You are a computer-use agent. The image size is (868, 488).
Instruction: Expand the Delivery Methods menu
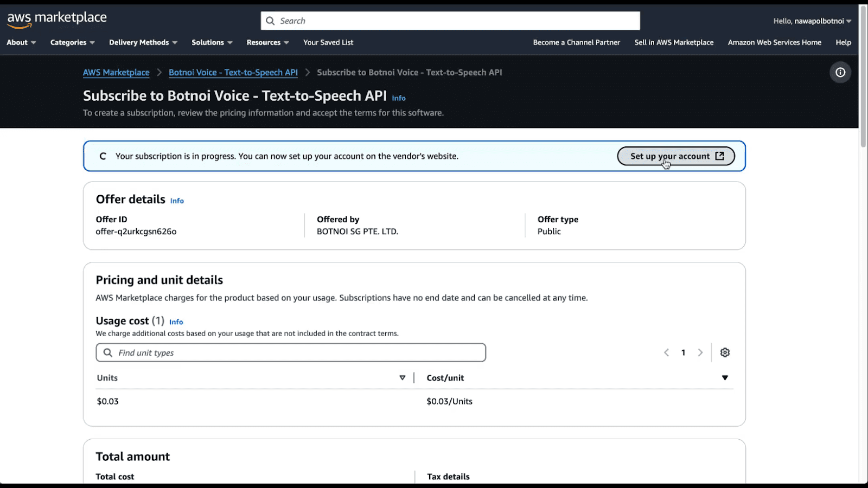(143, 42)
